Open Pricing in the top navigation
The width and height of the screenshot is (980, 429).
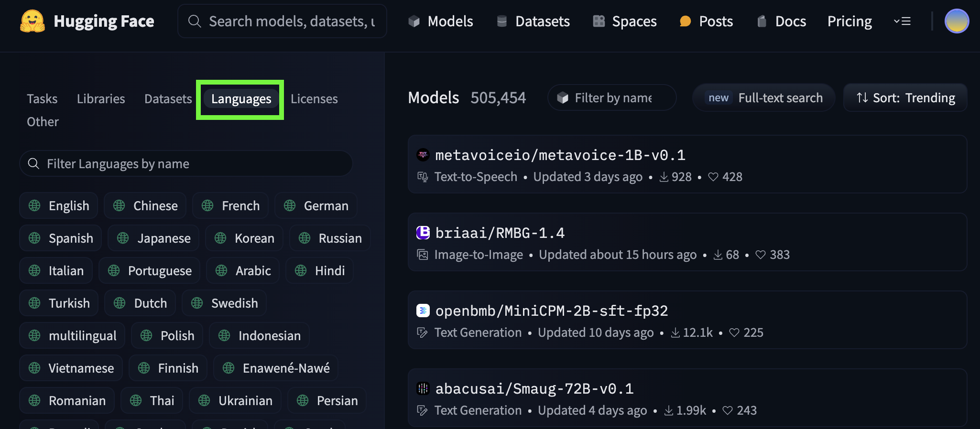[849, 21]
